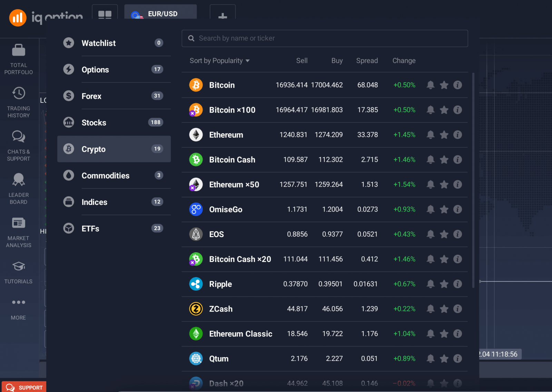This screenshot has height=392, width=552.
Task: Open the Leader Board ribbon icon
Action: (19, 180)
